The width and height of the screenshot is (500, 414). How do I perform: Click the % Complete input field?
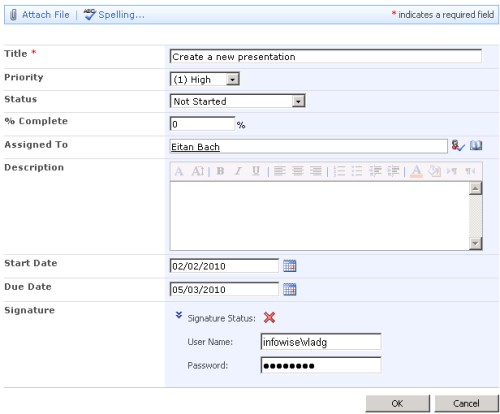[x=202, y=124]
